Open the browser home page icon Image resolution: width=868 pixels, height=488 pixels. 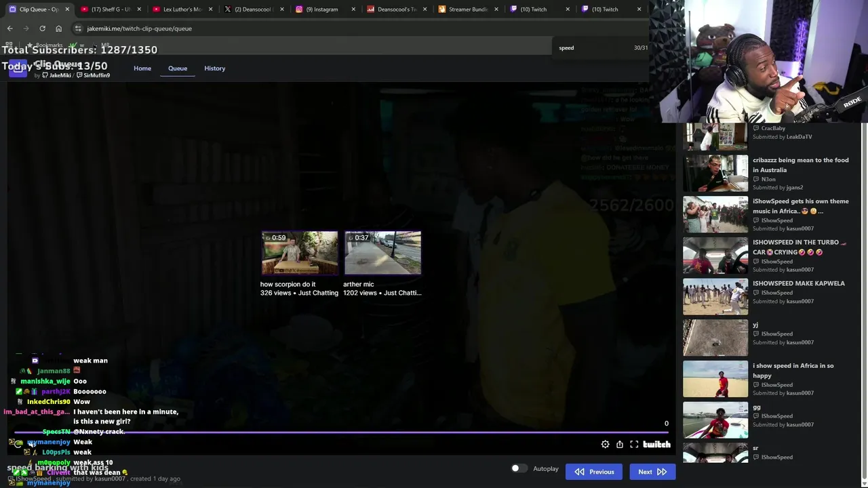pyautogui.click(x=58, y=28)
